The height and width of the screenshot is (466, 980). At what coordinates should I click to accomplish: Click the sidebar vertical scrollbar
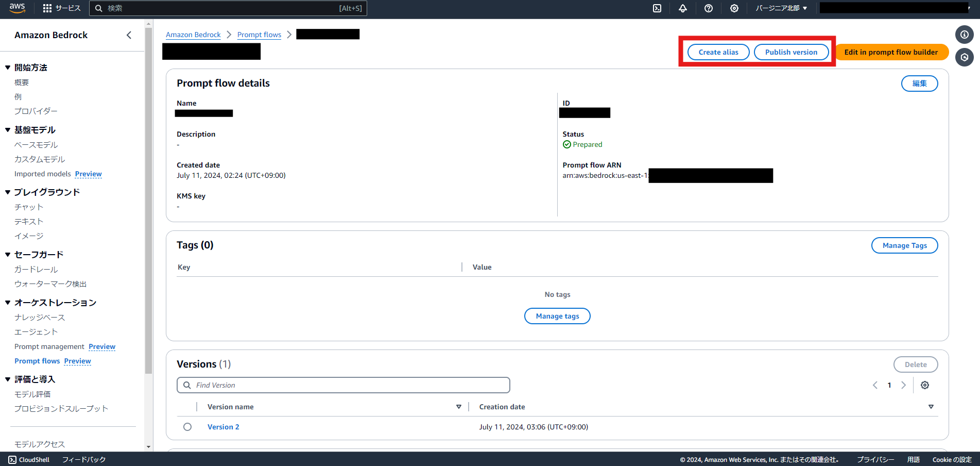click(149, 206)
